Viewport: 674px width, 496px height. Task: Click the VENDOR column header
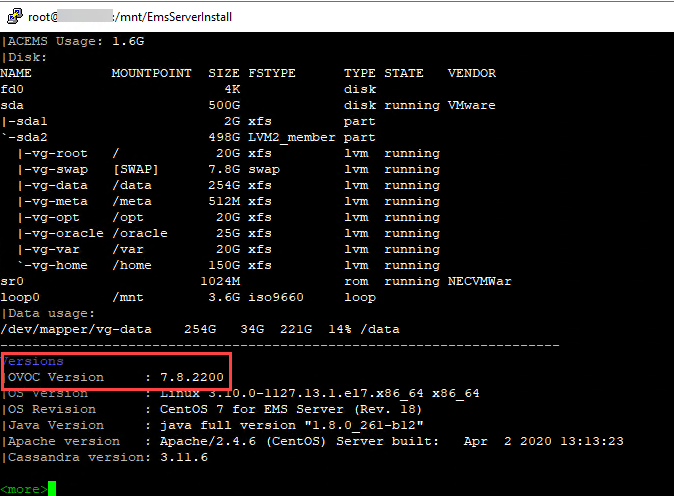pos(472,73)
